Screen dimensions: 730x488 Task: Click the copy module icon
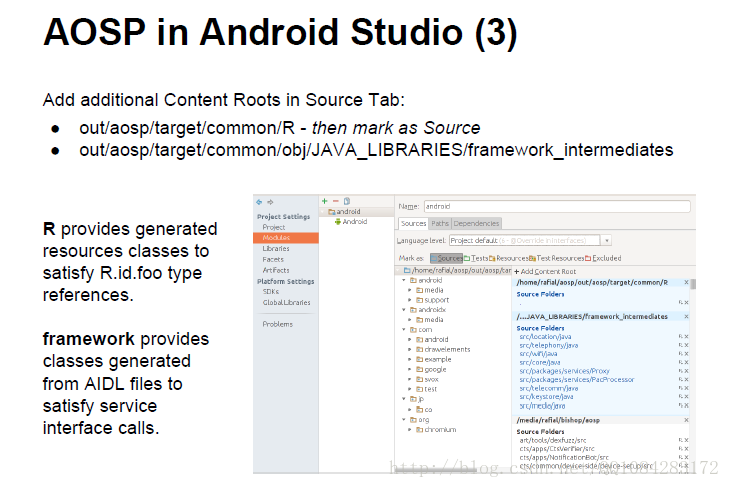tap(347, 201)
